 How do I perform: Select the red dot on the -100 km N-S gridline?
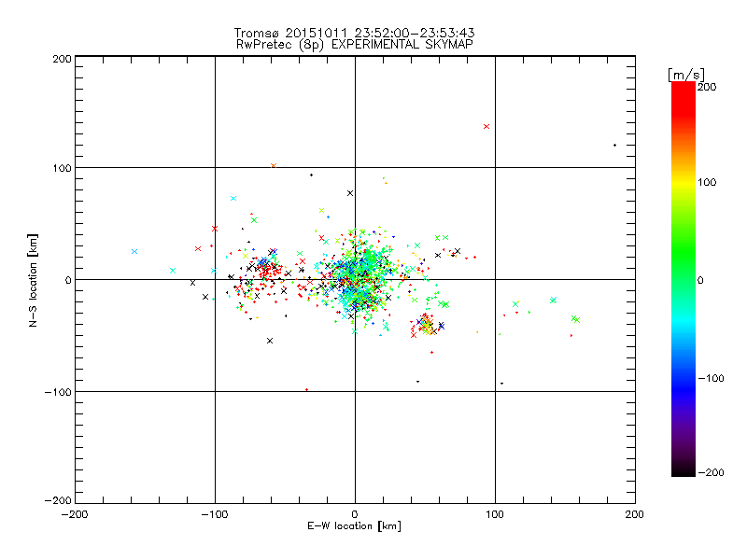(x=307, y=389)
